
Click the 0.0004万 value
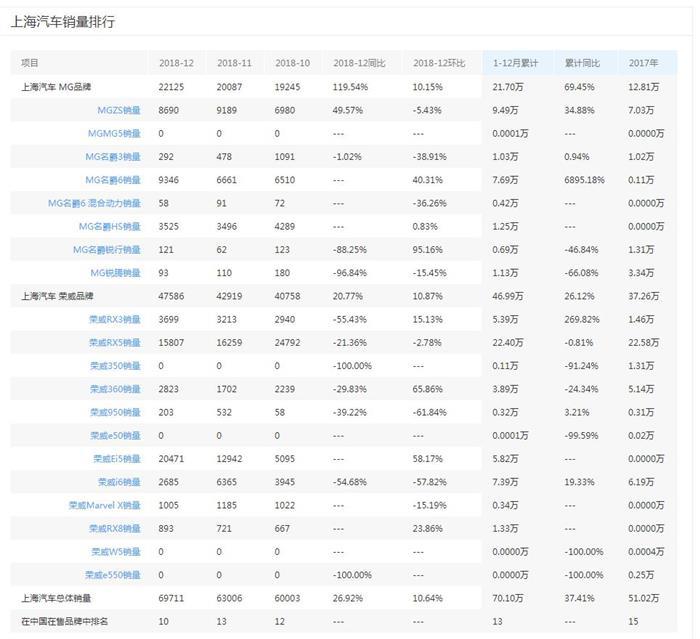646,551
